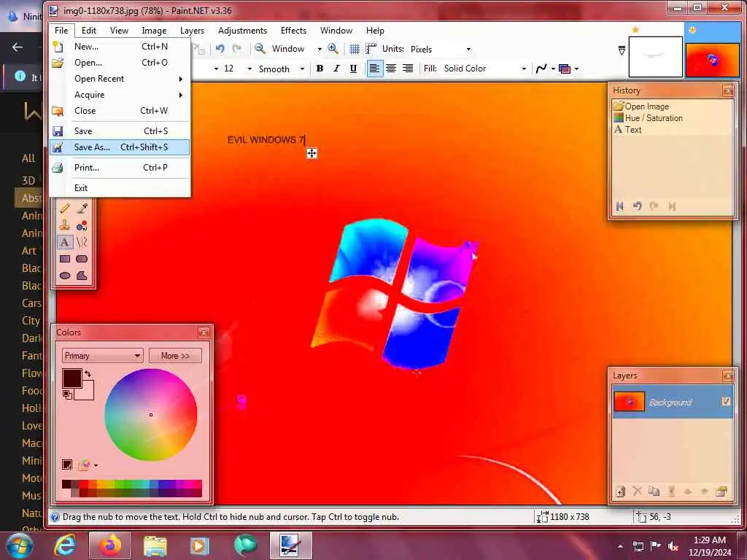The width and height of the screenshot is (747, 560).
Task: Open the image list arrow icon
Action: coord(622,50)
